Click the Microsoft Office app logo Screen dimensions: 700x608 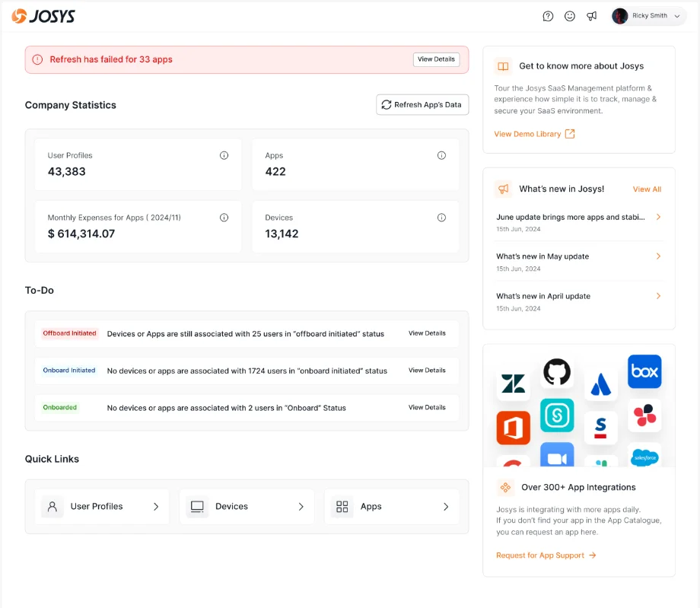pos(514,428)
